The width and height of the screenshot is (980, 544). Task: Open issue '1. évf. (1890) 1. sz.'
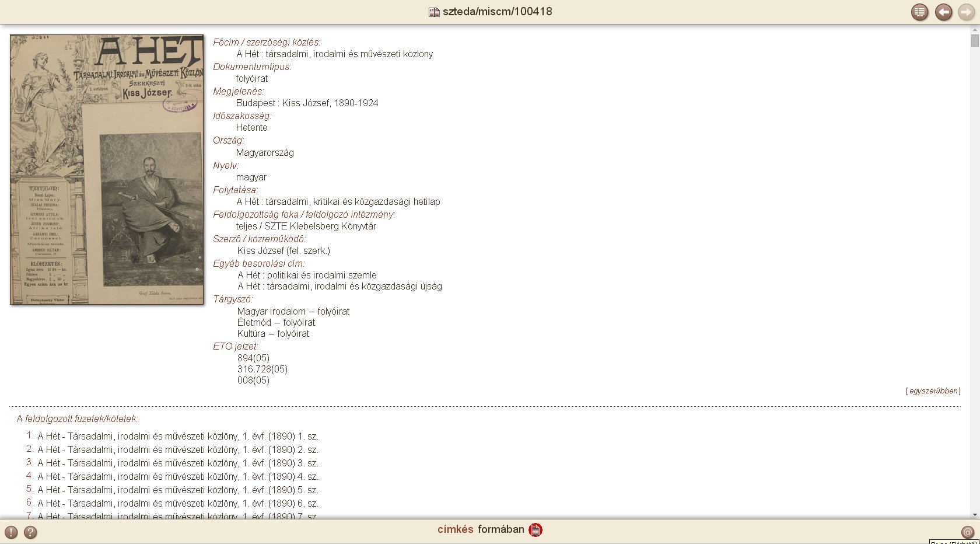pyautogui.click(x=178, y=436)
